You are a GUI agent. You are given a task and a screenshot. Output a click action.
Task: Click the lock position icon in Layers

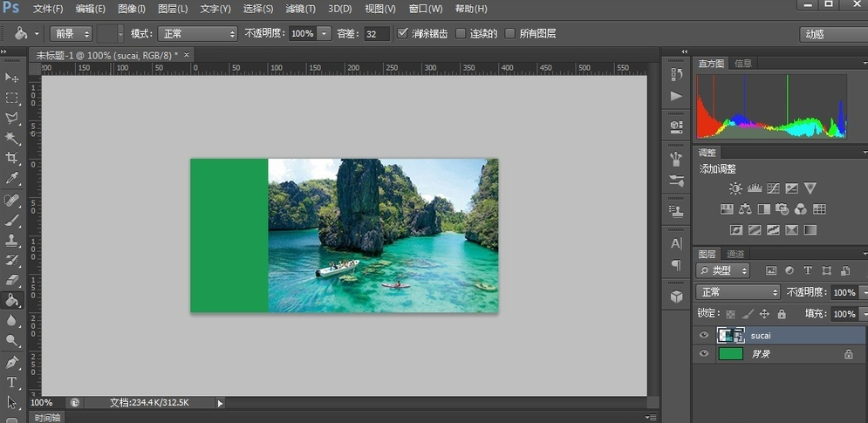tap(764, 314)
